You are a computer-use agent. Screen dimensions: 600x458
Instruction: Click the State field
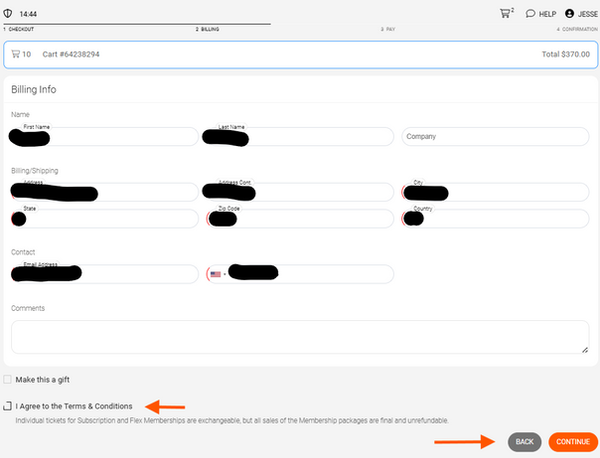(104, 219)
